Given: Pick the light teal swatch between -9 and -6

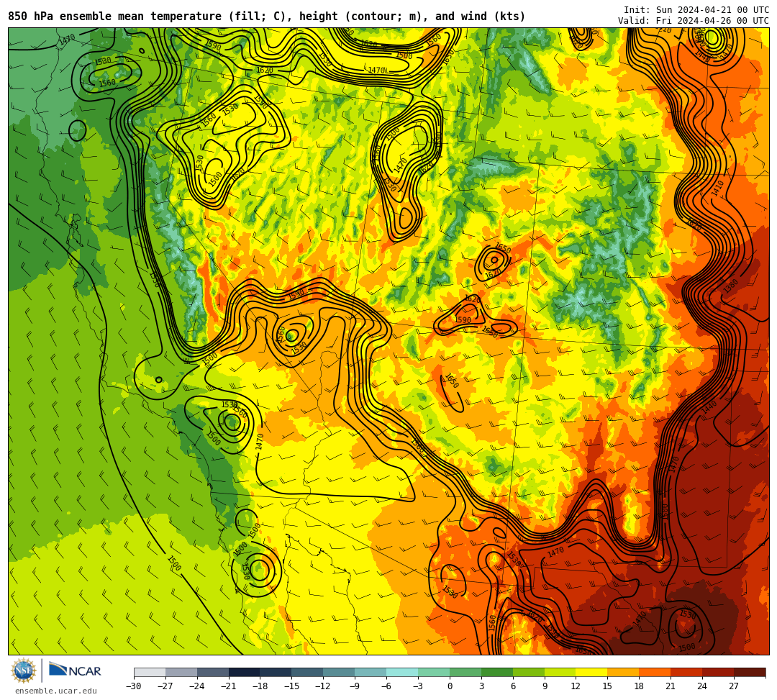Looking at the screenshot, I should point(371,672).
